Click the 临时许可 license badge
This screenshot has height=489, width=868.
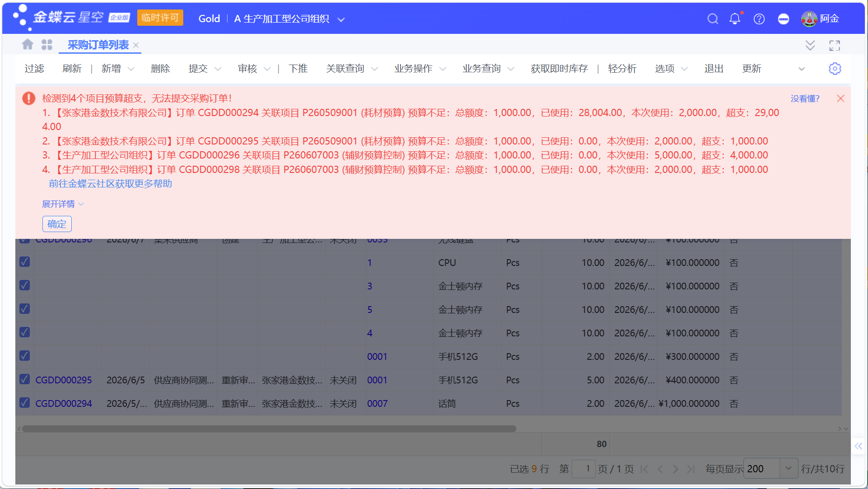tap(160, 18)
